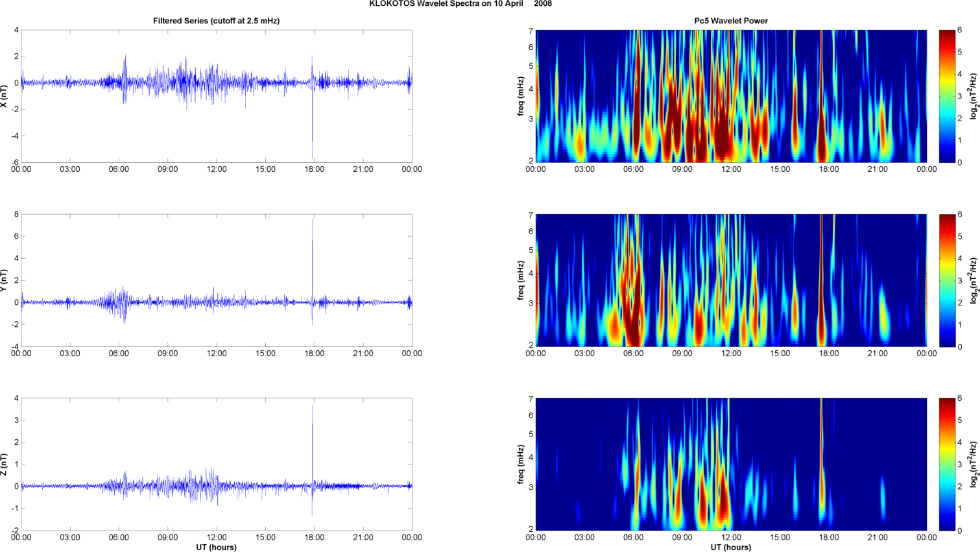Click the log2(nT²/Hz) label of Z colorbar
980x552 pixels.
(974, 464)
